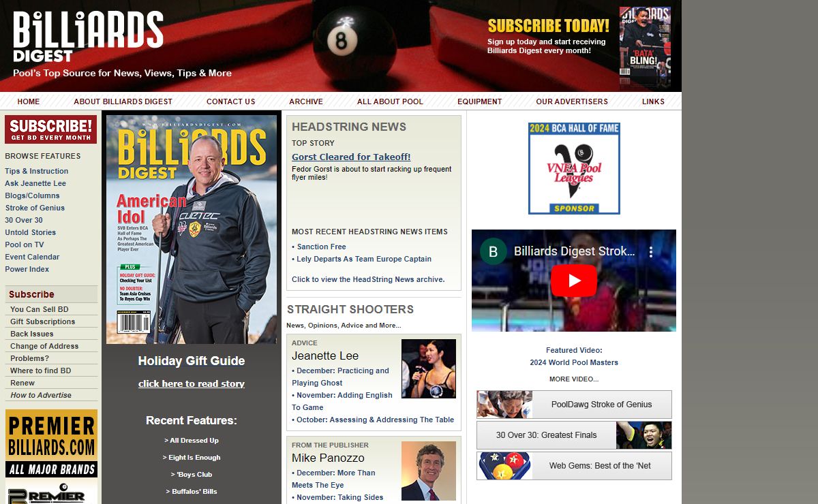This screenshot has width=818, height=504.
Task: Open the Event Calendar sidebar link
Action: 32,257
